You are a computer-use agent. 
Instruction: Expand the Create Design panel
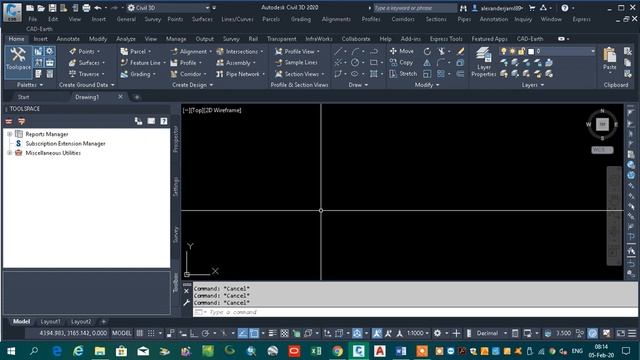[192, 85]
